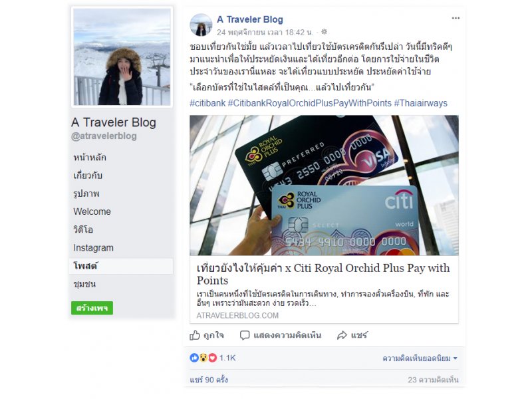Screen dimensions: 532x399
Task: Open the large profile picture in sidebar
Action: tap(122, 57)
